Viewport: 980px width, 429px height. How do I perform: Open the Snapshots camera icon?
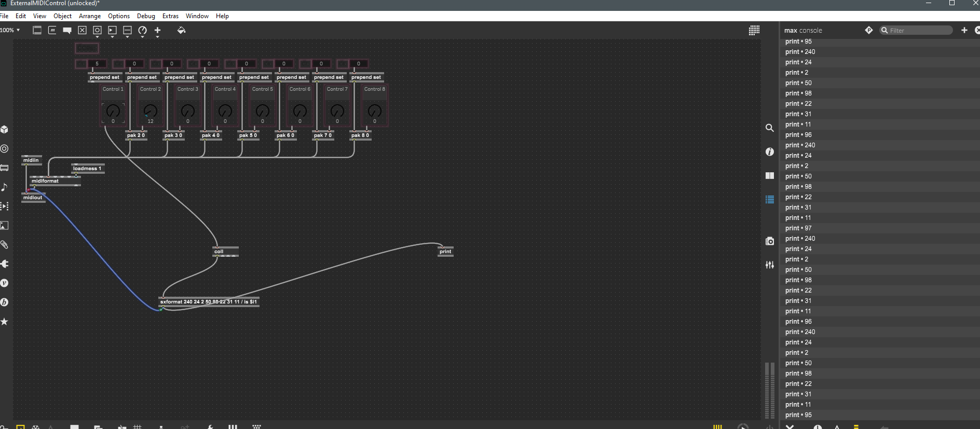(770, 241)
